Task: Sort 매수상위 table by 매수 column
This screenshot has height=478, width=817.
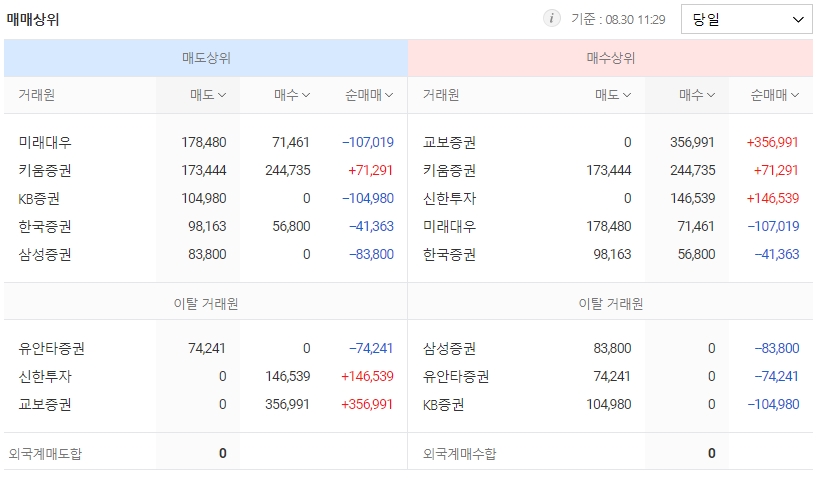Action: pos(697,95)
